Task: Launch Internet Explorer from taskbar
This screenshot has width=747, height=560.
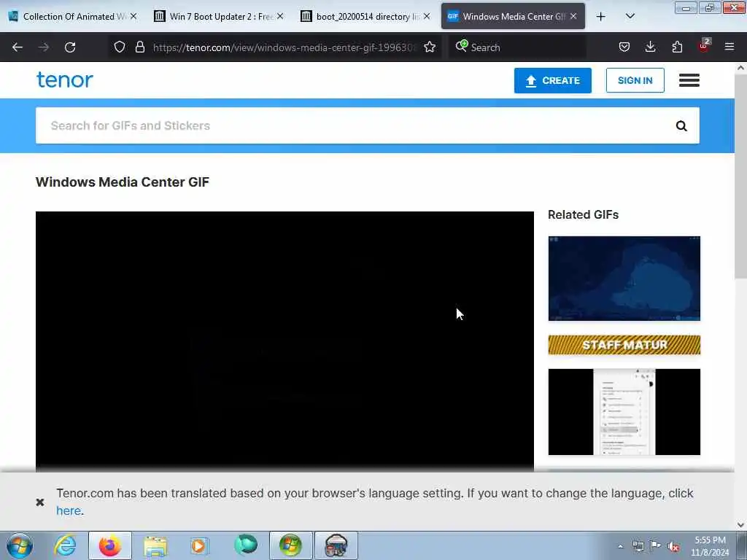Action: 65,545
